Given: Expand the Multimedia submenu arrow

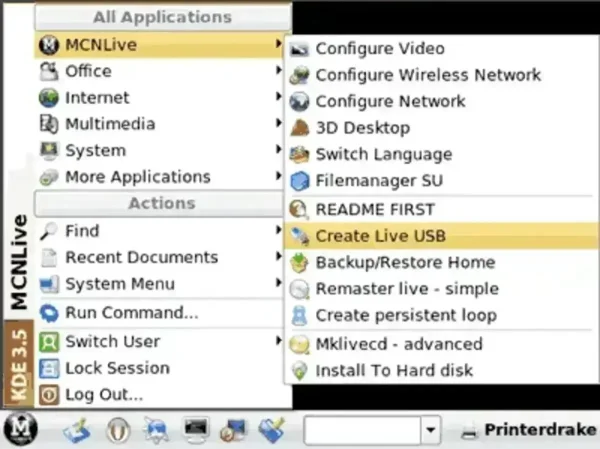Looking at the screenshot, I should 279,123.
